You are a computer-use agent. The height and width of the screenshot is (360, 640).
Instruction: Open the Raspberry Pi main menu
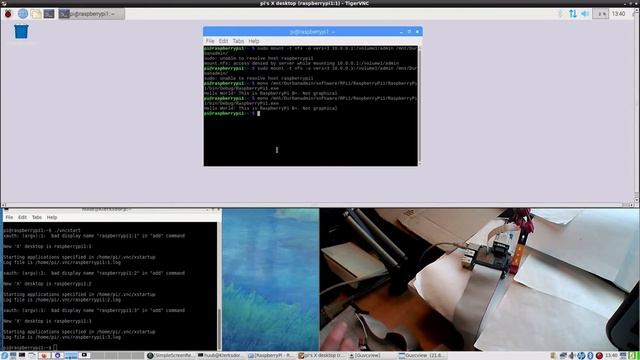(x=8, y=14)
